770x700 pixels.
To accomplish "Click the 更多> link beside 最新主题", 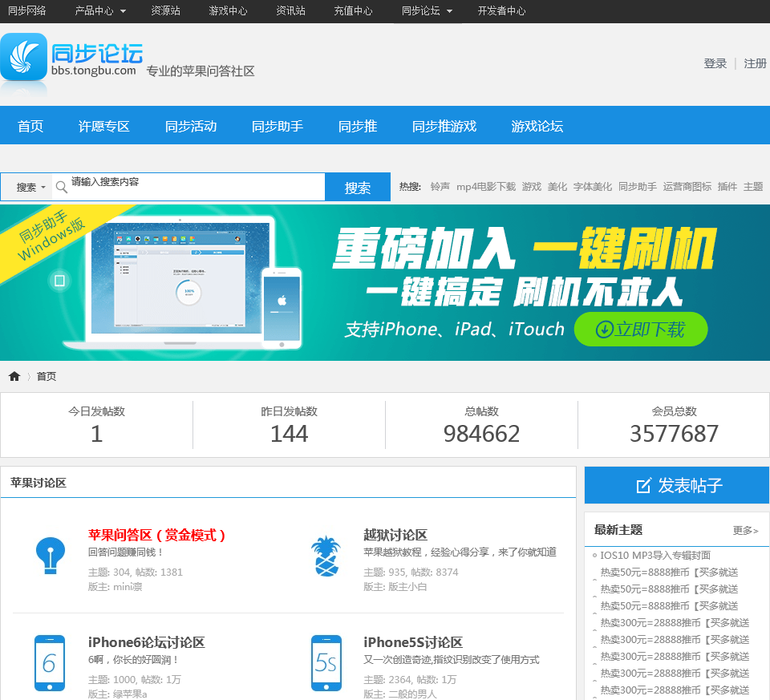I will 745,530.
